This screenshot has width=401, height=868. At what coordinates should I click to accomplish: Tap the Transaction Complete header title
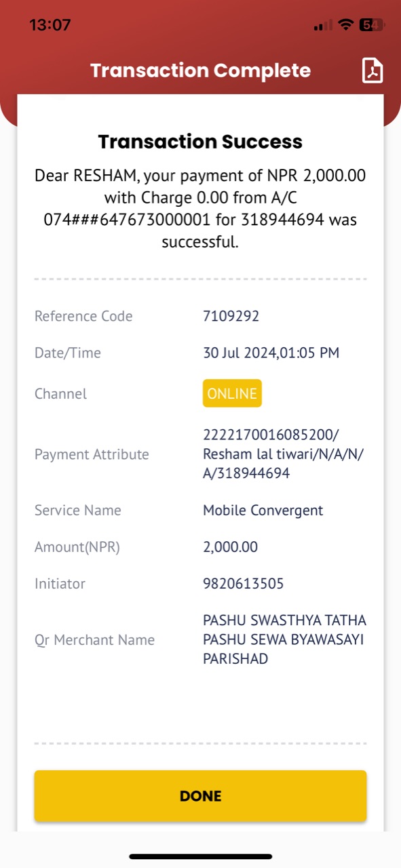(200, 71)
